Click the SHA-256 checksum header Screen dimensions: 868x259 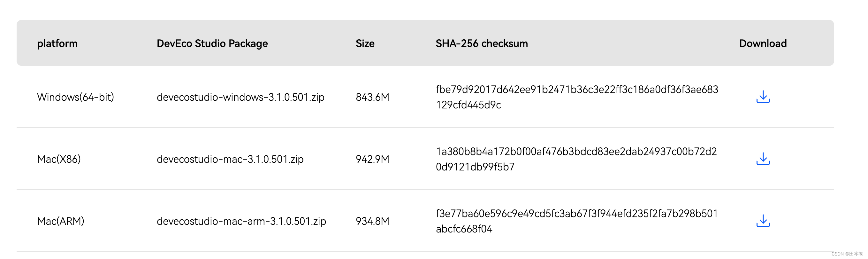coord(482,43)
